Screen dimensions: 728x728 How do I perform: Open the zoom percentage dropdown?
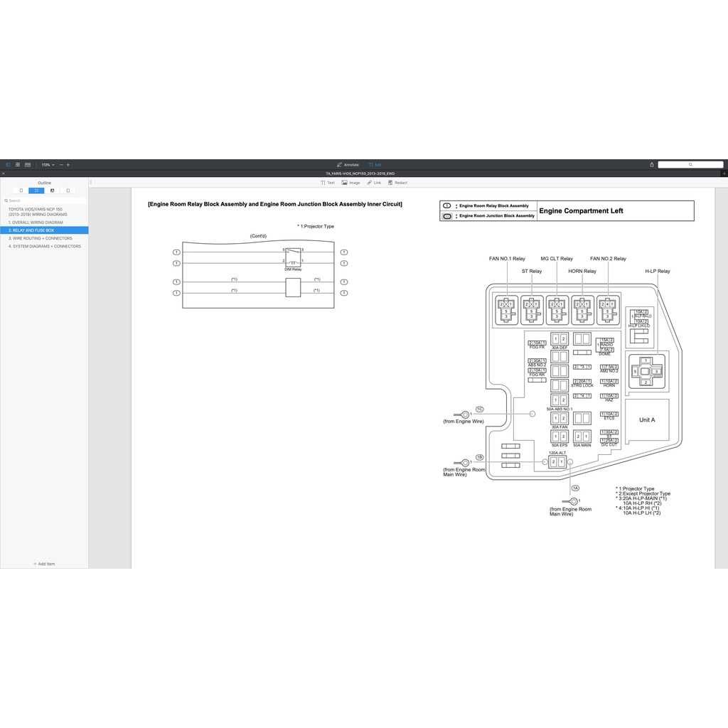(x=48, y=165)
